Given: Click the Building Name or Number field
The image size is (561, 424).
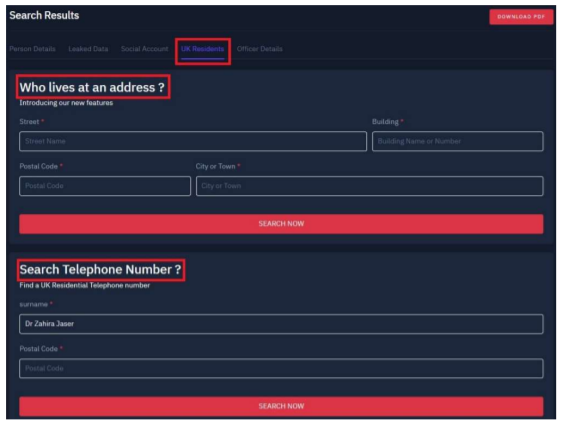Looking at the screenshot, I should pyautogui.click(x=458, y=141).
